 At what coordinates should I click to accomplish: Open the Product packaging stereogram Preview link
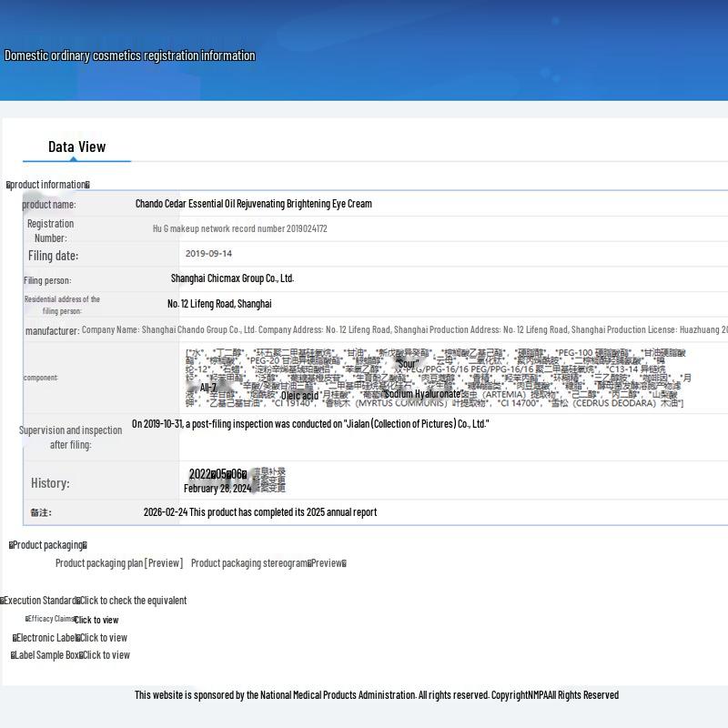pos(268,563)
